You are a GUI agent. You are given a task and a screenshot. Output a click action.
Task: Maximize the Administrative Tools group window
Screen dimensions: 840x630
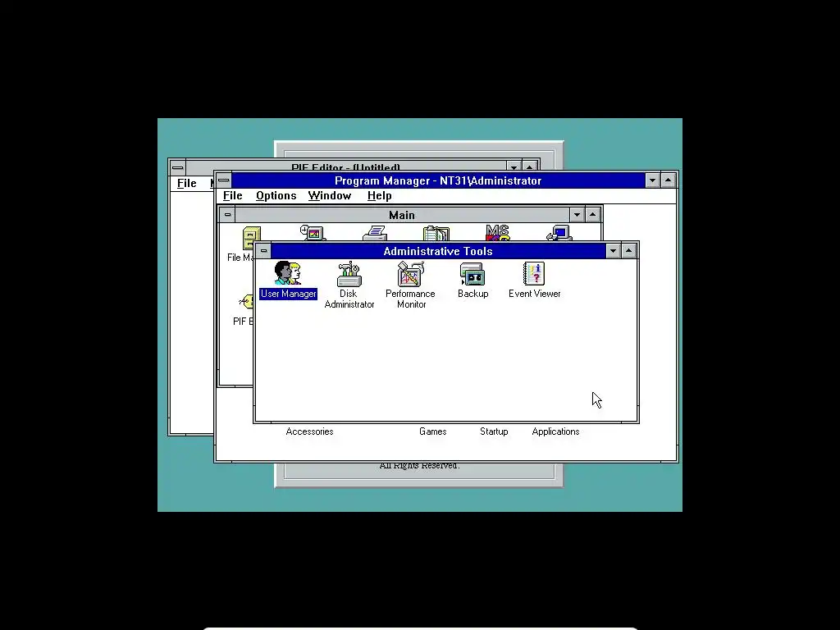[x=629, y=251]
